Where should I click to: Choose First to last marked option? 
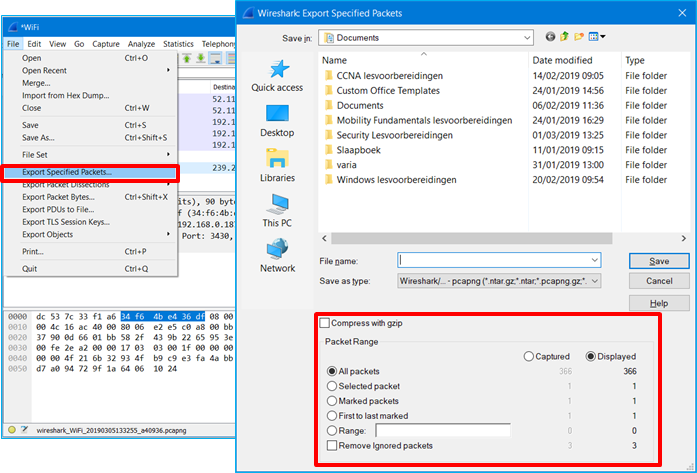[332, 416]
